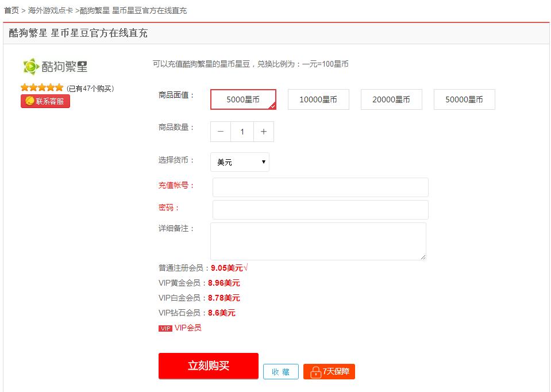Screen dimensions: 551x392
Task: Click 已有47个购买 purchase count text
Action: pos(90,89)
